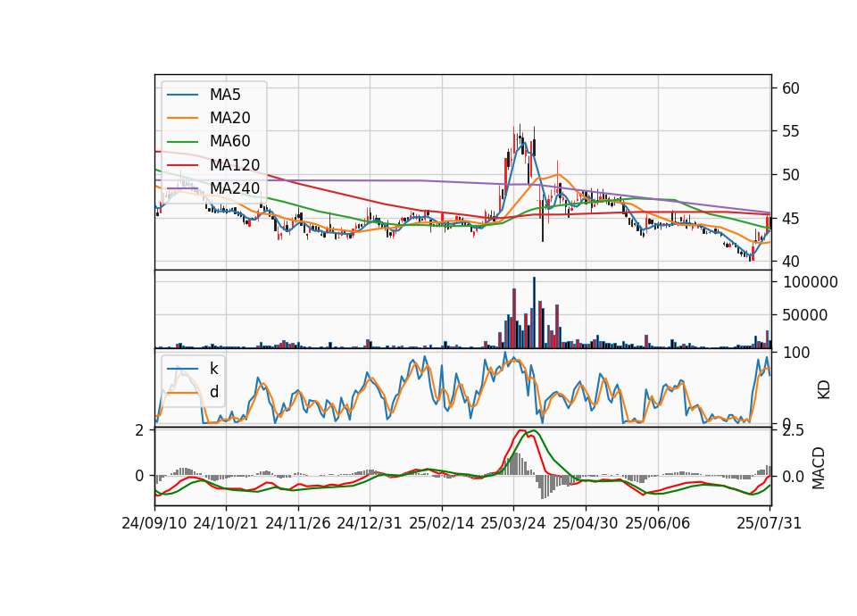Click the MA240 legend label
The image size is (857, 616).
[x=235, y=188]
